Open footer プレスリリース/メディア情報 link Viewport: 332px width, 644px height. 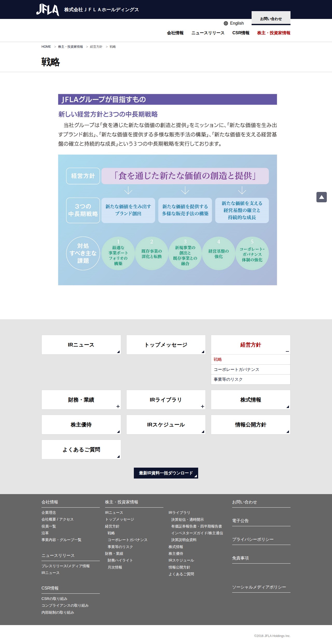[66, 566]
